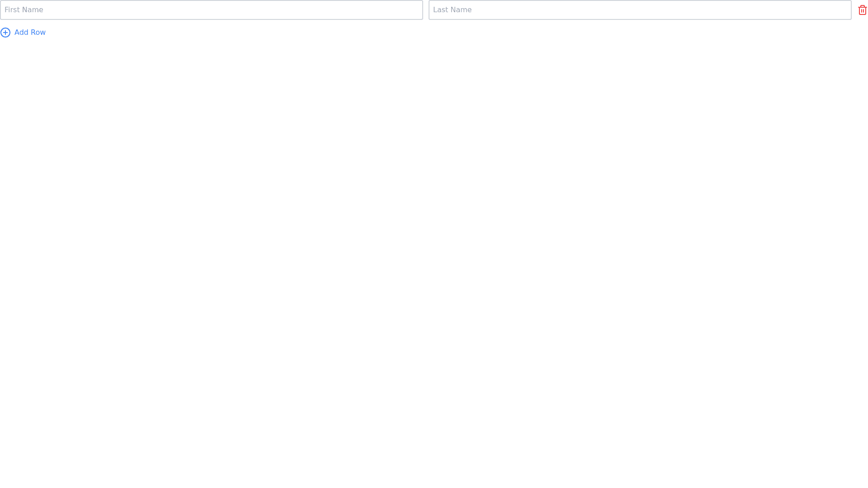Click the Add Row text link
Image resolution: width=868 pixels, height=488 pixels.
[x=30, y=33]
